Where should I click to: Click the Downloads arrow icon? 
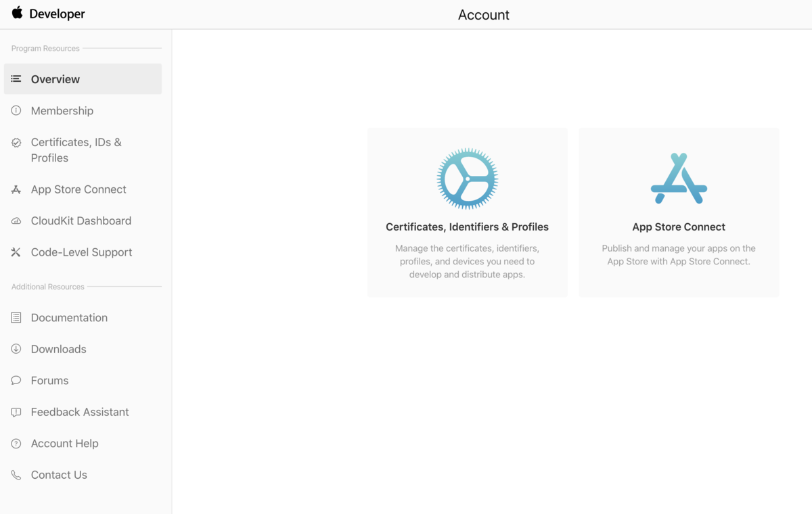tap(16, 349)
